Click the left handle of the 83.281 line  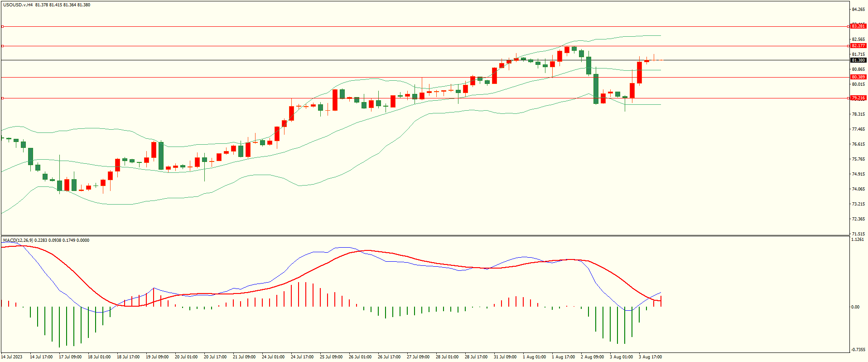coord(2,27)
